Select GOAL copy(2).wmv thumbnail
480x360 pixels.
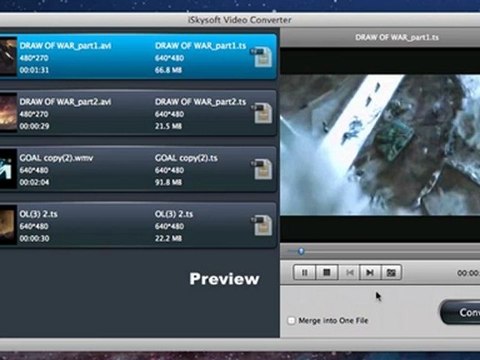click(x=8, y=169)
